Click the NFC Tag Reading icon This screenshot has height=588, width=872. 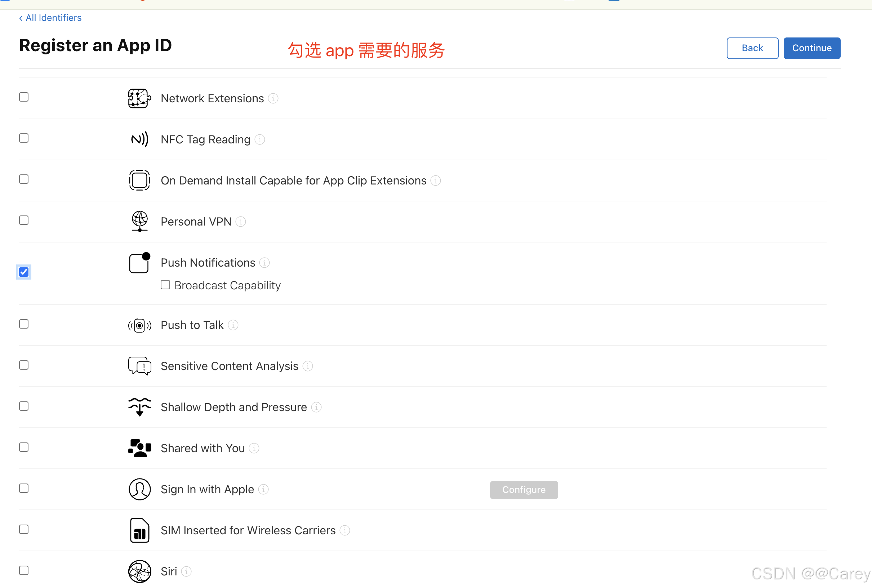coord(139,139)
